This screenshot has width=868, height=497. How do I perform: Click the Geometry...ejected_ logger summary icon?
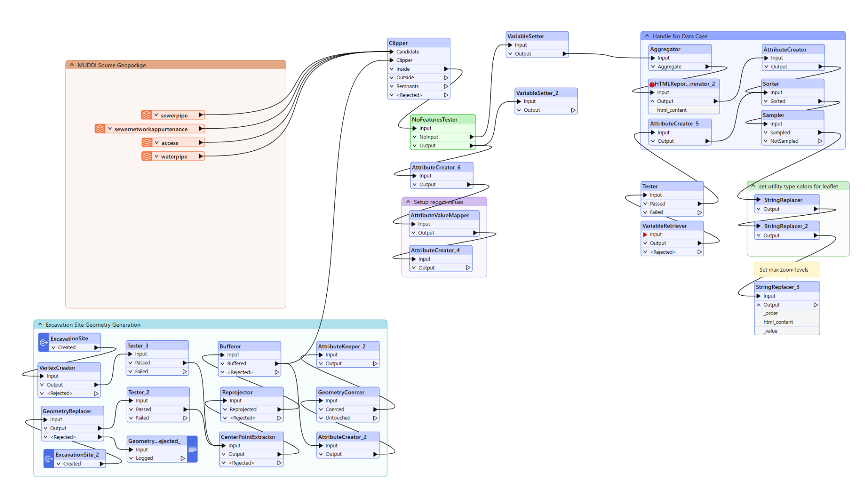click(192, 449)
